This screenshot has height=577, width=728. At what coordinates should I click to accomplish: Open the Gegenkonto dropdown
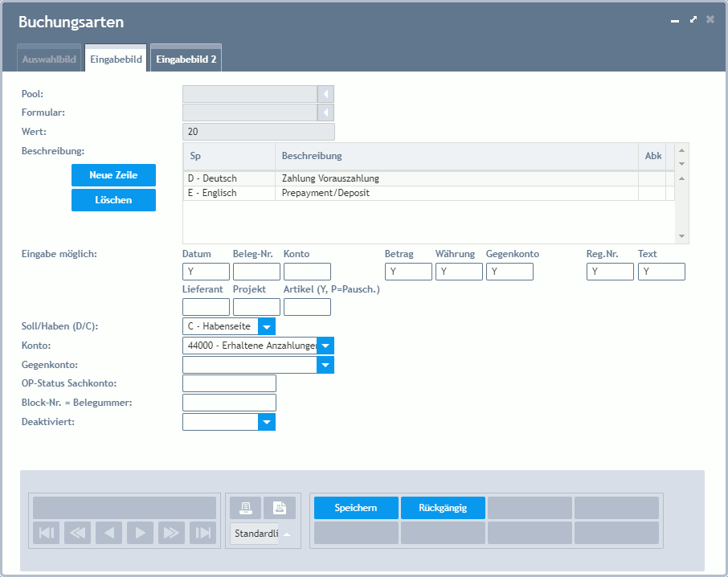[325, 366]
